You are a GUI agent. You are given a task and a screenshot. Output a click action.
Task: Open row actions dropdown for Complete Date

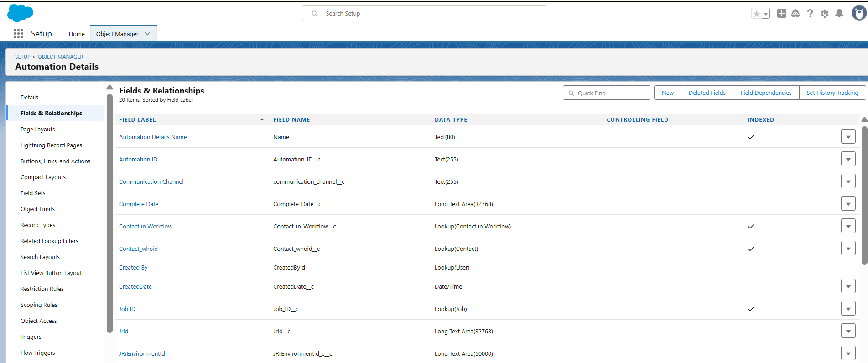click(848, 203)
